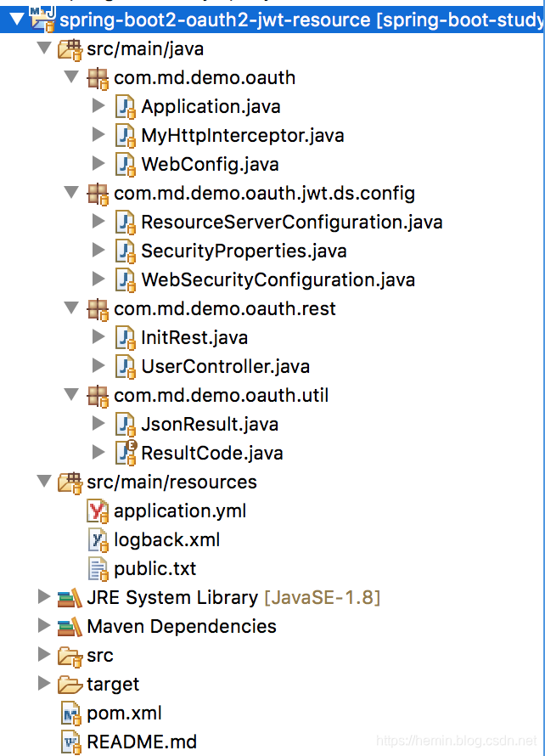Image resolution: width=545 pixels, height=756 pixels.
Task: Click the XML file icon beside logback.xml
Action: [x=97, y=539]
